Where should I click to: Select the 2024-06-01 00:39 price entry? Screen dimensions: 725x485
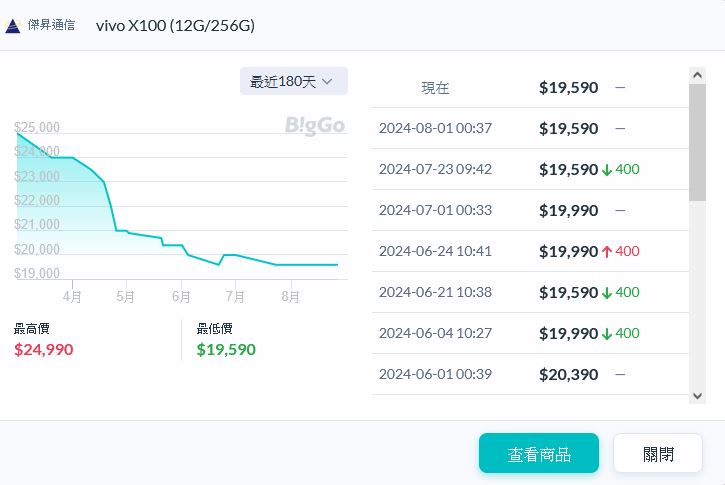pos(529,375)
